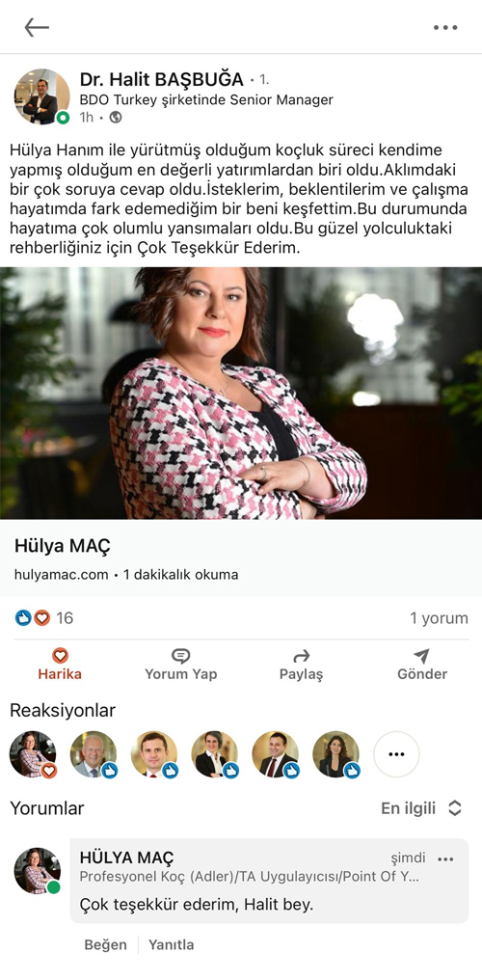Image resolution: width=482 pixels, height=980 pixels.
Task: Open the reactions count showing 16
Action: point(43,618)
